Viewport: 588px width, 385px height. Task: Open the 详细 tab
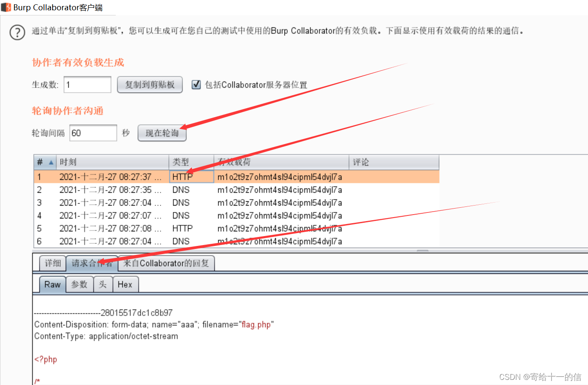coord(53,263)
